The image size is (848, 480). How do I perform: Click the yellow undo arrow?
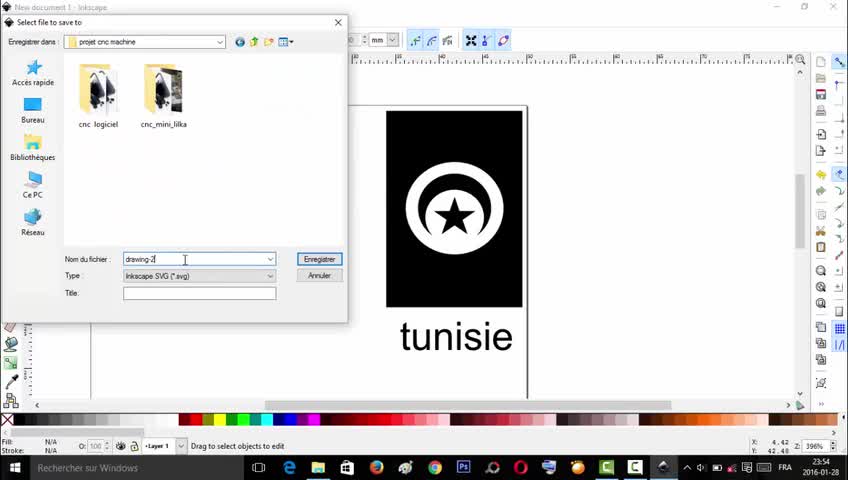[x=820, y=175]
